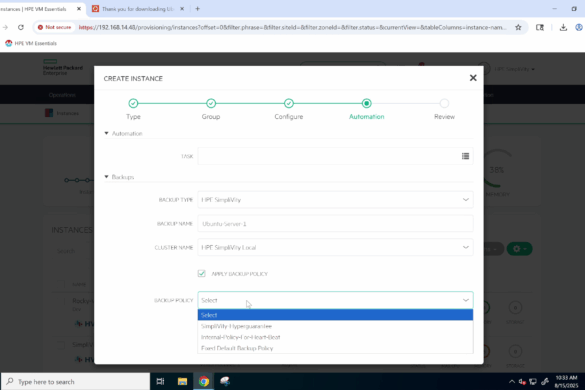This screenshot has width=585, height=390.
Task: Click the Windows search box
Action: pos(75,381)
